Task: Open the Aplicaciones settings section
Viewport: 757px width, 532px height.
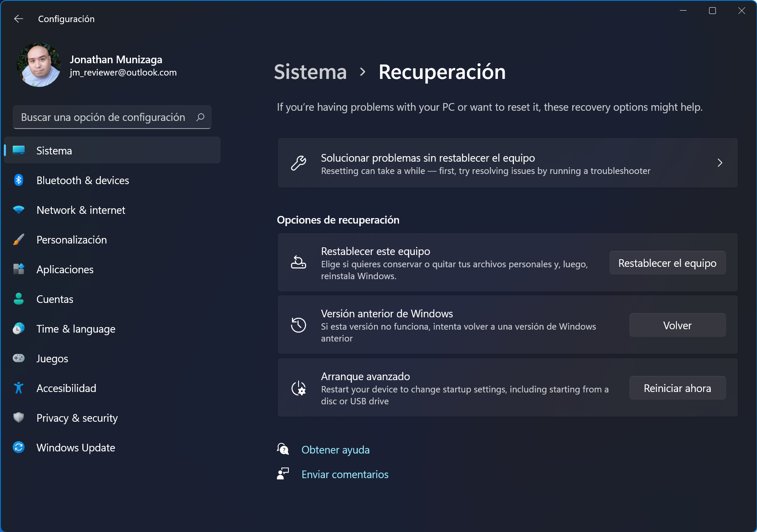Action: 65,269
